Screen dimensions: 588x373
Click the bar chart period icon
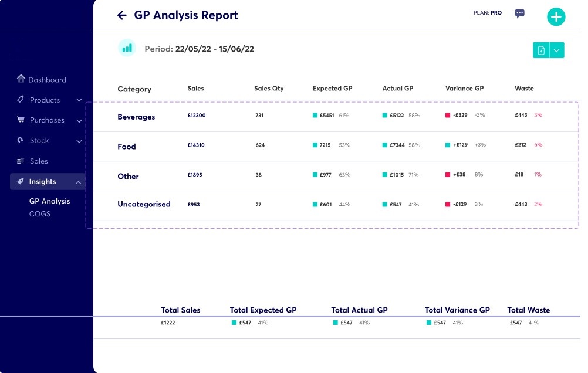(127, 48)
